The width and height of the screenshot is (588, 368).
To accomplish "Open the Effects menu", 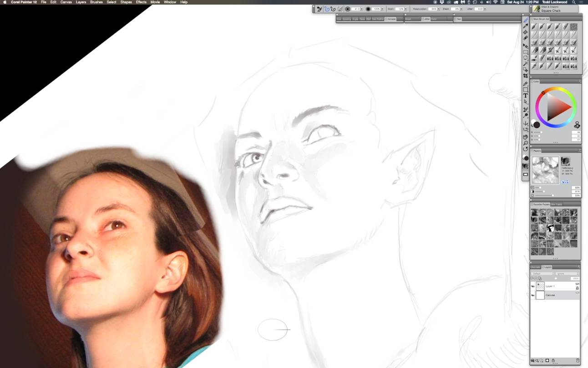I will [x=141, y=2].
